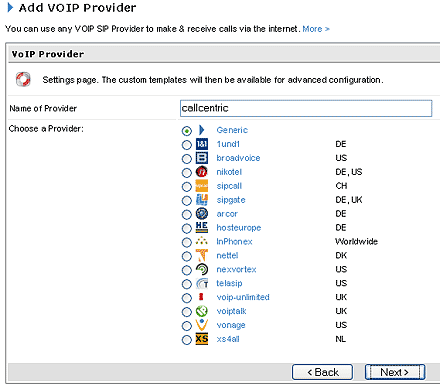Click the telasip logo icon
440x386 pixels.
click(x=202, y=283)
